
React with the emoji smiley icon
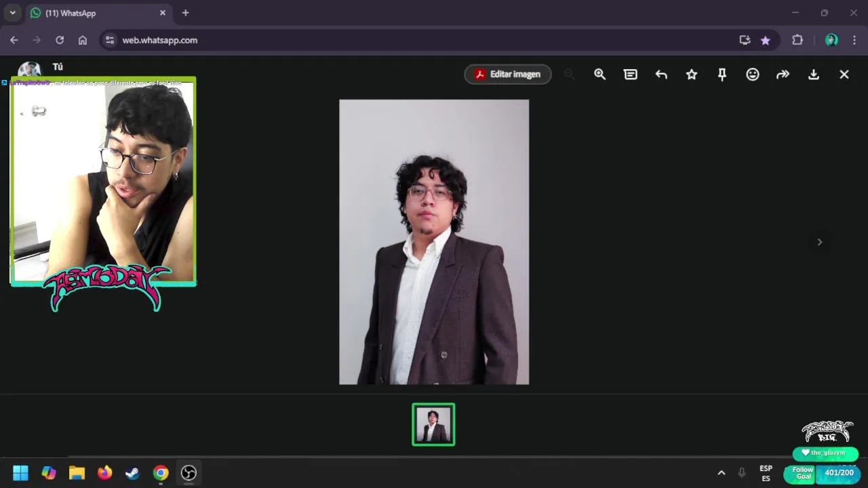coord(753,74)
